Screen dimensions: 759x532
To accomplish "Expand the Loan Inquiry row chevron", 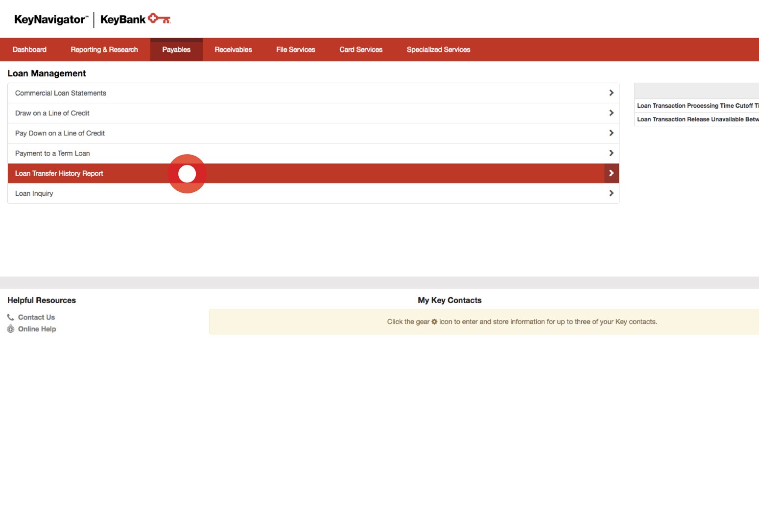I will (x=611, y=193).
